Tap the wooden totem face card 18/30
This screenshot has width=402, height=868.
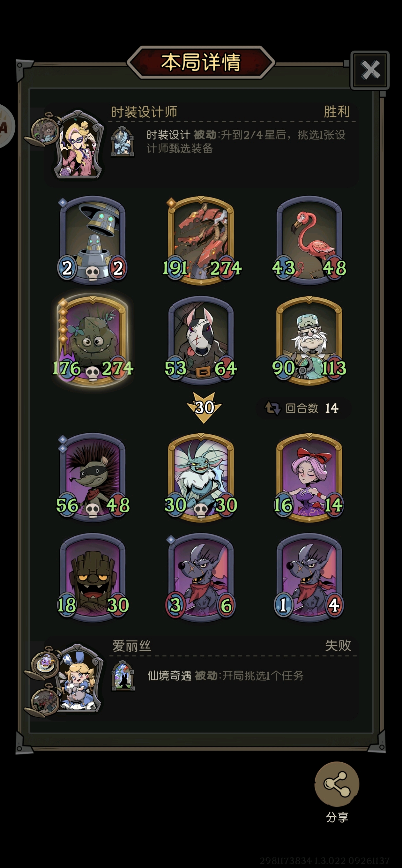(93, 577)
